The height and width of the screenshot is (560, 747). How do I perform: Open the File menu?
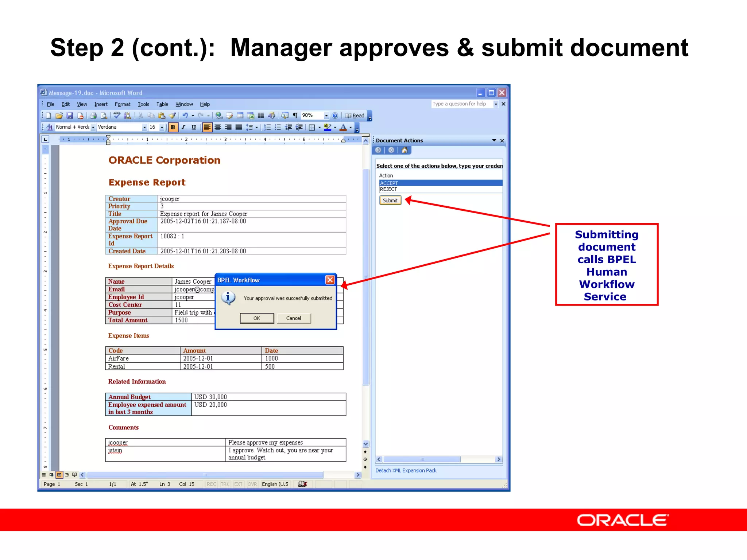click(51, 104)
